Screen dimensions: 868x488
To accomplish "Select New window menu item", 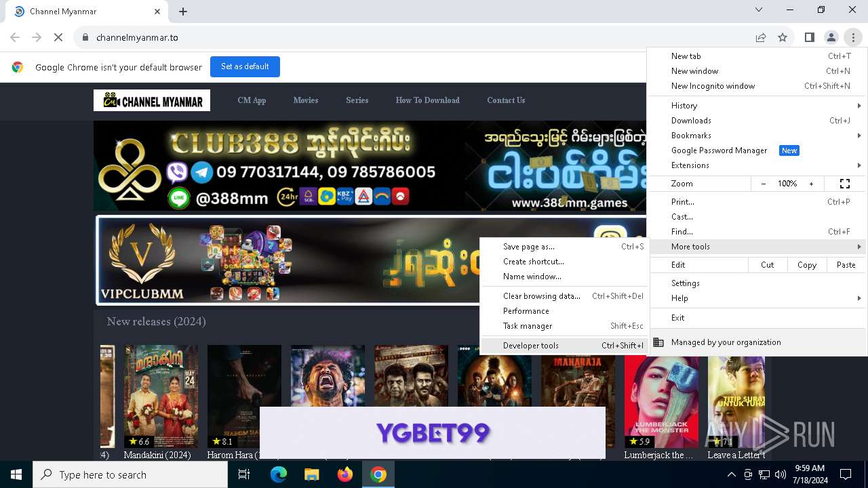I will 758,71.
